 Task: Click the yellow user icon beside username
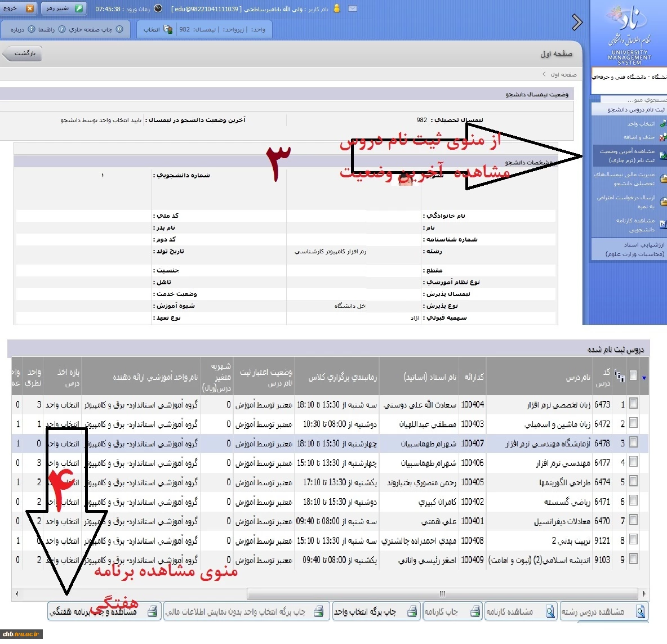(x=337, y=8)
